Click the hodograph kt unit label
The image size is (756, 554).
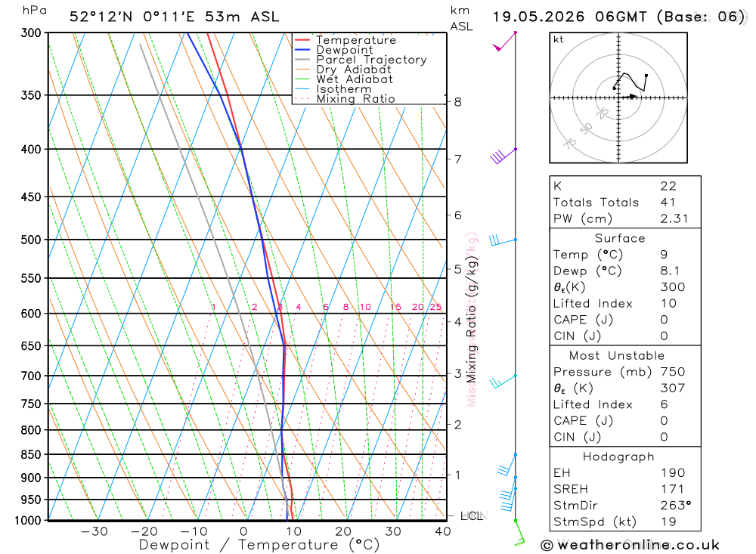coord(559,39)
